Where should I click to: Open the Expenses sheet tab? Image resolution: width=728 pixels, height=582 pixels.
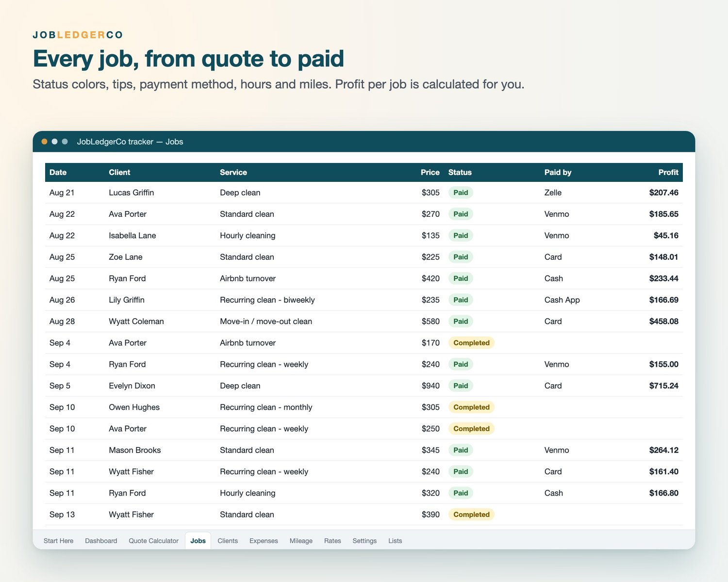click(x=264, y=541)
